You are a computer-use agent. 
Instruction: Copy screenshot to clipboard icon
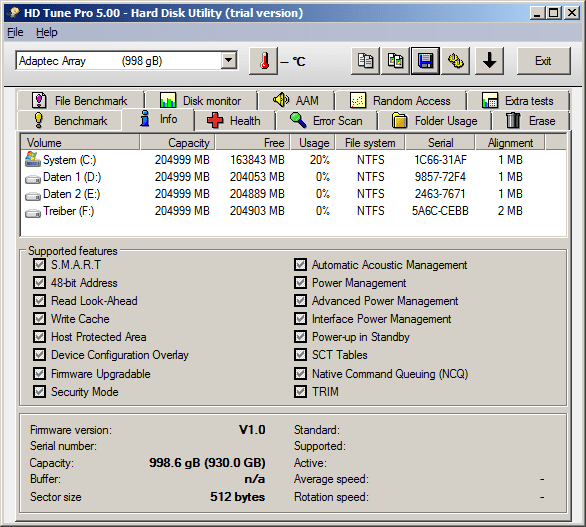[x=395, y=61]
